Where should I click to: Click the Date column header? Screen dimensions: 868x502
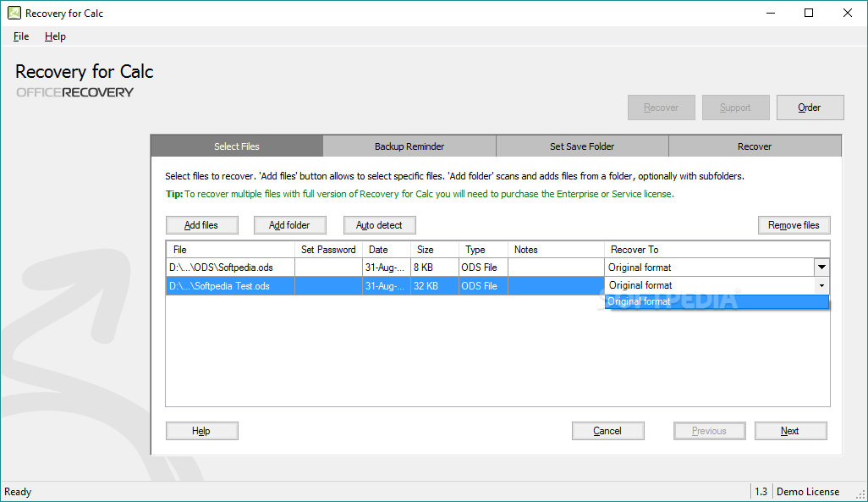[387, 250]
